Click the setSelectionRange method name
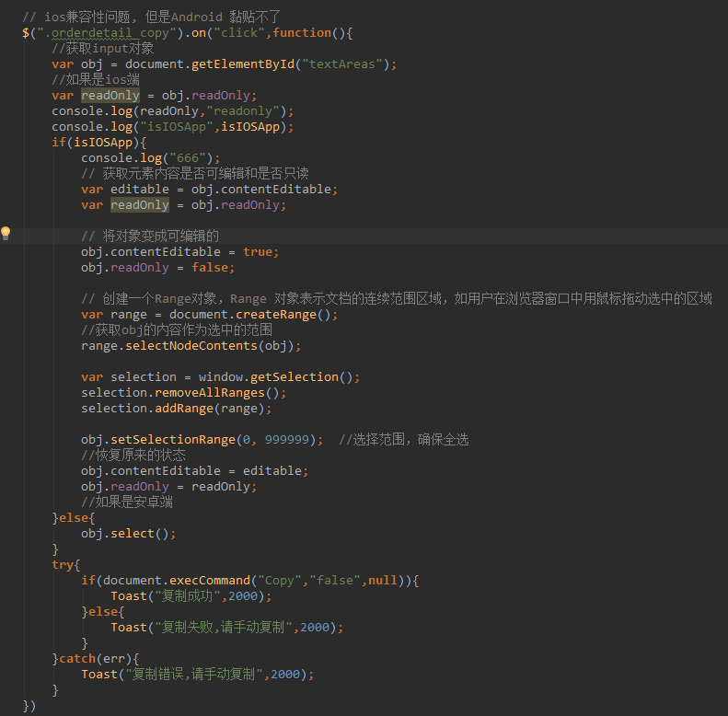The height and width of the screenshot is (716, 728). 173,440
